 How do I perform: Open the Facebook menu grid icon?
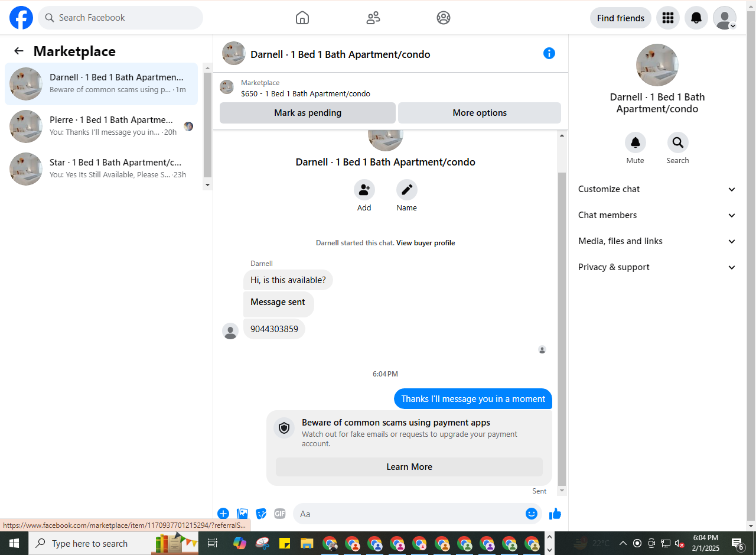[668, 18]
